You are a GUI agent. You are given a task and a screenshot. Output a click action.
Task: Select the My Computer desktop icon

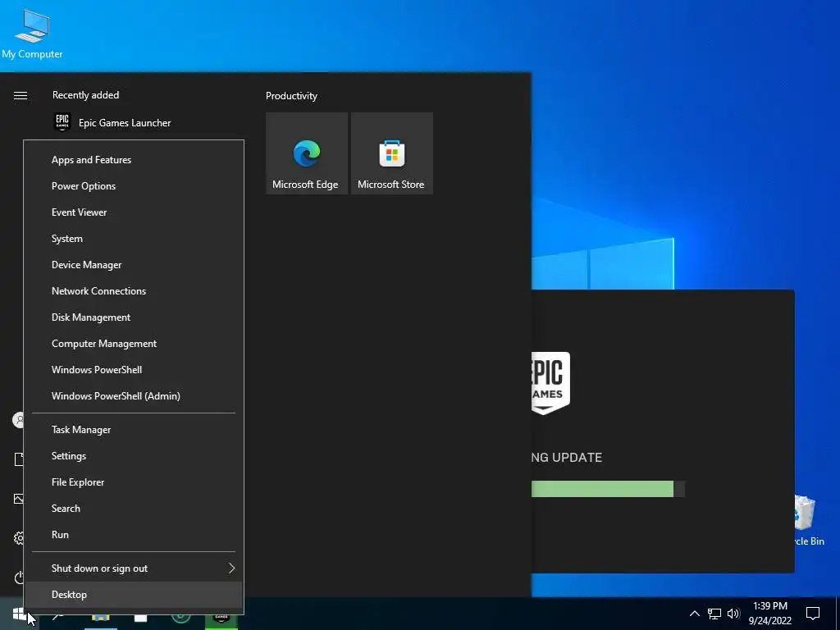coord(32,34)
